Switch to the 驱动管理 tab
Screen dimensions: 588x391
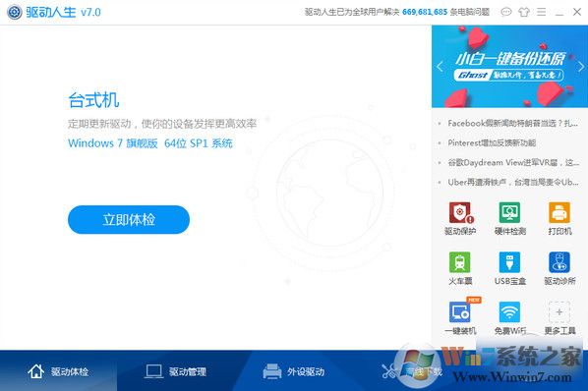(x=175, y=371)
